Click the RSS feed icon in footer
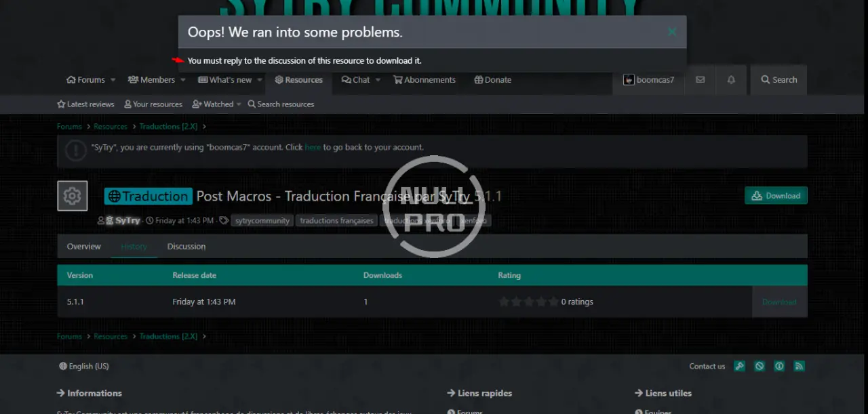This screenshot has height=414, width=868. (799, 366)
